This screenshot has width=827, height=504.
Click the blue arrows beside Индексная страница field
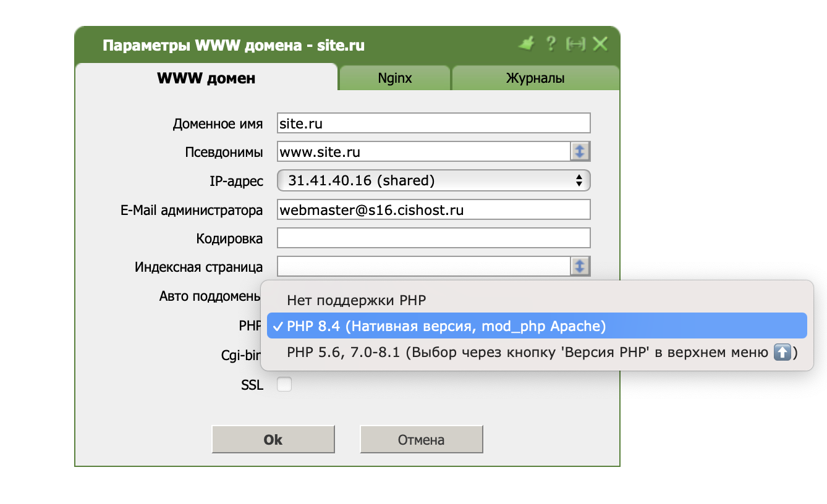point(580,266)
